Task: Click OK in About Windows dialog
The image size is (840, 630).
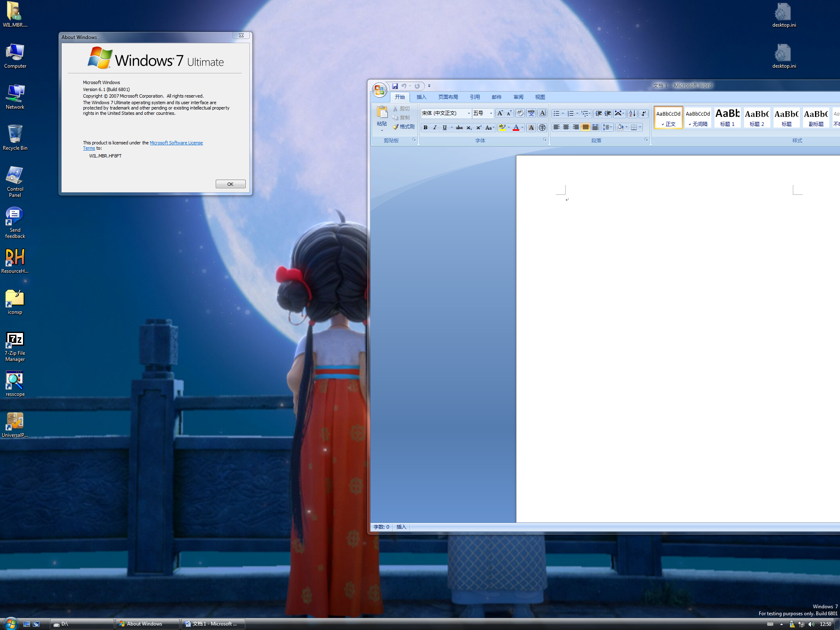Action: pos(231,184)
